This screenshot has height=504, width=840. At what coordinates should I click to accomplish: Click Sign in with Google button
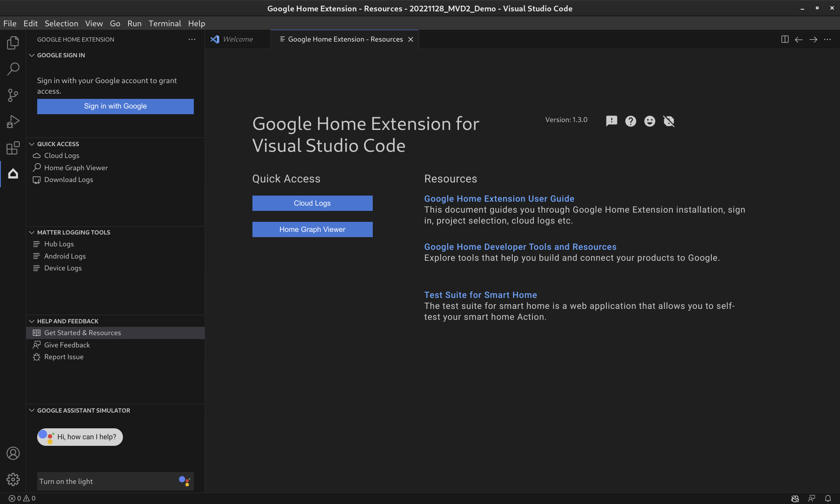115,106
